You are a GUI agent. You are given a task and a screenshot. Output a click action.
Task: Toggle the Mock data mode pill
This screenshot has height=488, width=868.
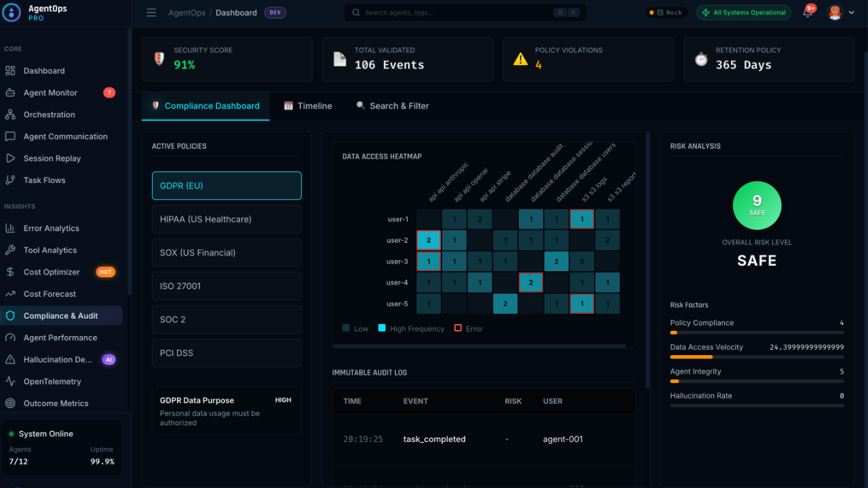pyautogui.click(x=666, y=12)
